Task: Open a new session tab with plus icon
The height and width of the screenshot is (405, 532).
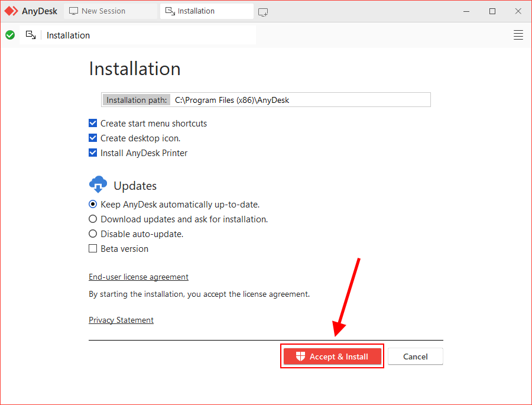Action: [x=263, y=12]
